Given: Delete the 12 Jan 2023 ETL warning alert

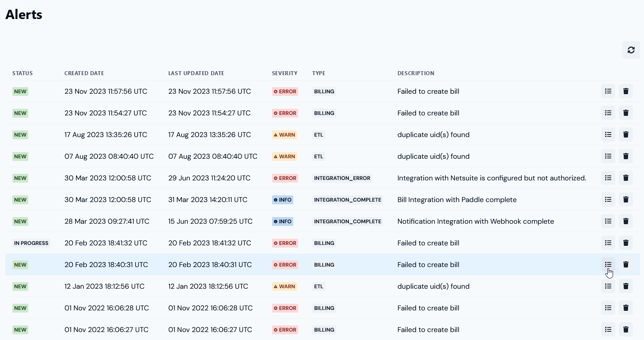Looking at the screenshot, I should click(x=625, y=287).
